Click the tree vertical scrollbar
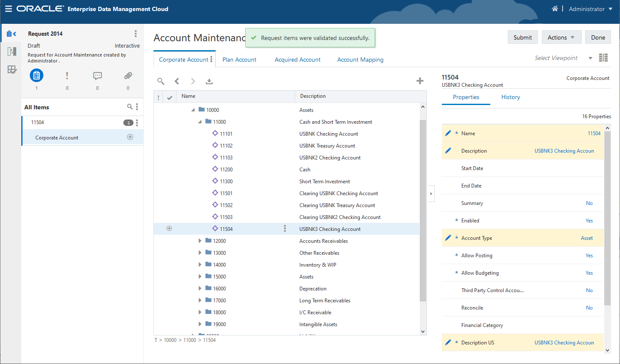Image resolution: width=620 pixels, height=364 pixels. tap(423, 210)
